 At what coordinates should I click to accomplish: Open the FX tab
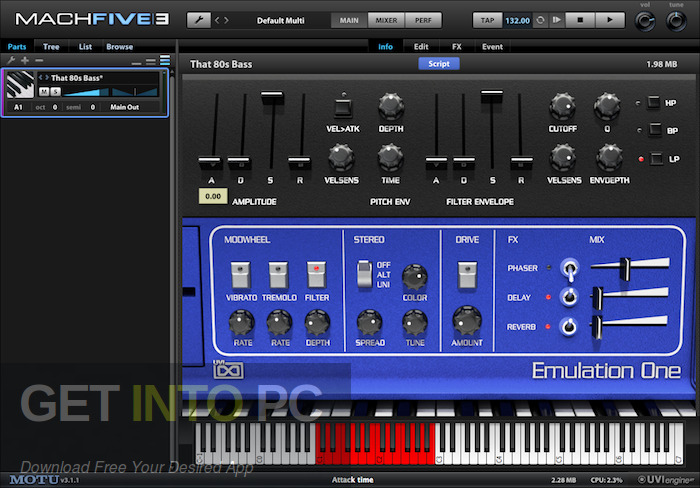[456, 46]
